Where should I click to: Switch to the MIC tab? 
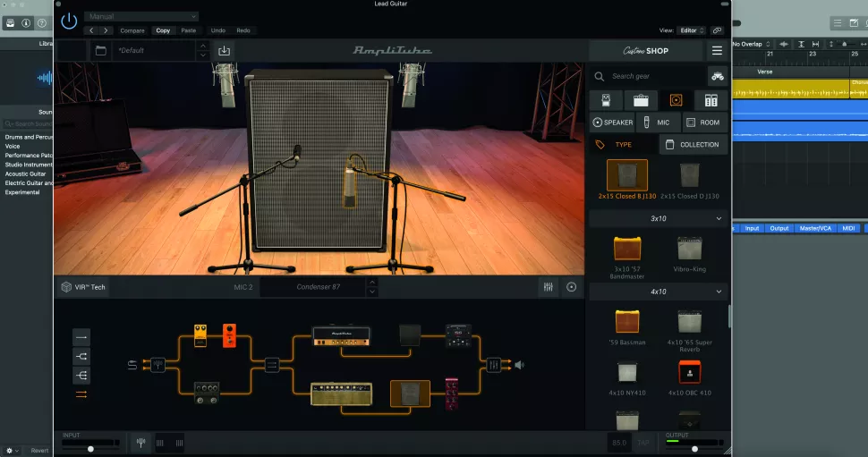coord(658,123)
